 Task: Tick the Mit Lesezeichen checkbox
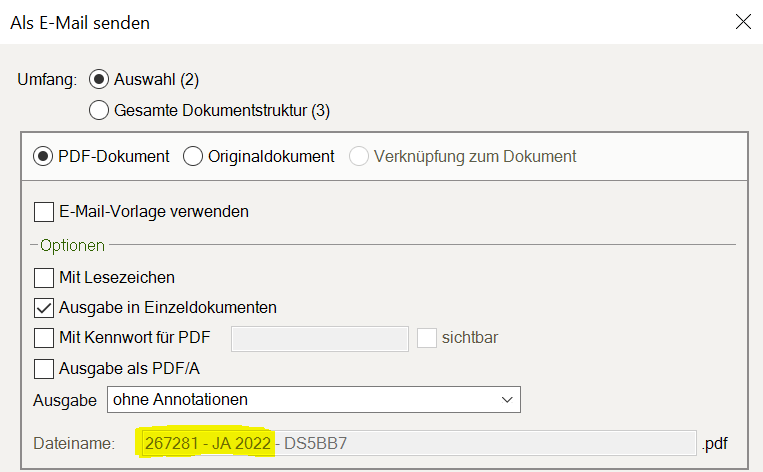coord(44,278)
